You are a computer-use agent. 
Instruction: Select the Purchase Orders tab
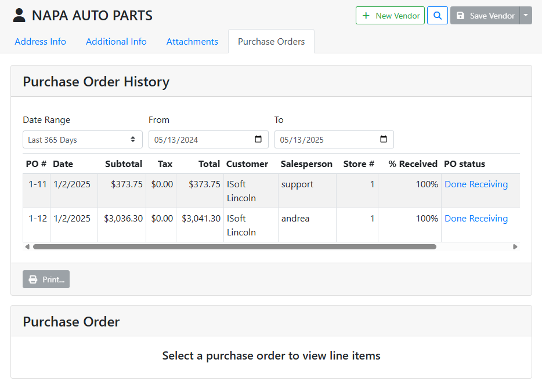[271, 42]
